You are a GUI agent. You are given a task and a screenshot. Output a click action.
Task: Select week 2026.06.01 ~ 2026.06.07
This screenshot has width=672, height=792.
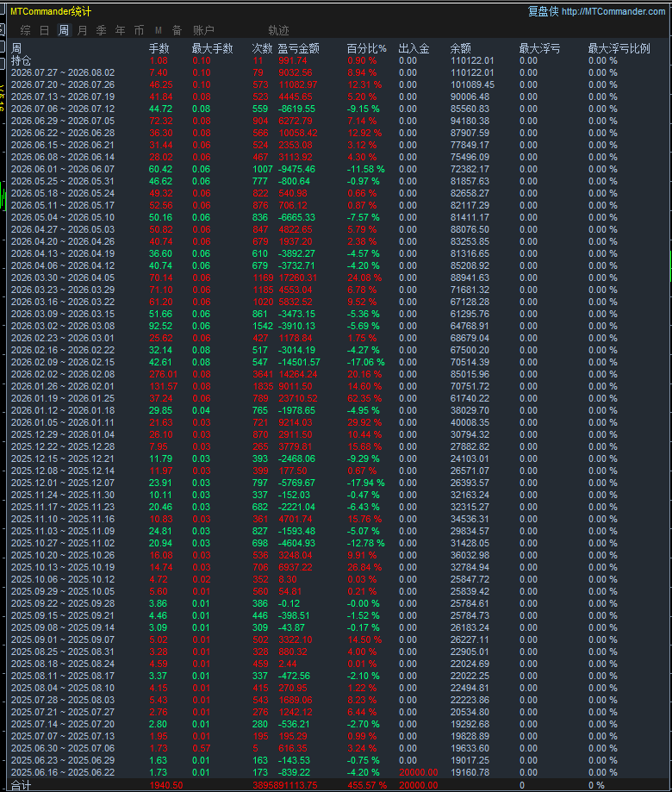(63, 169)
